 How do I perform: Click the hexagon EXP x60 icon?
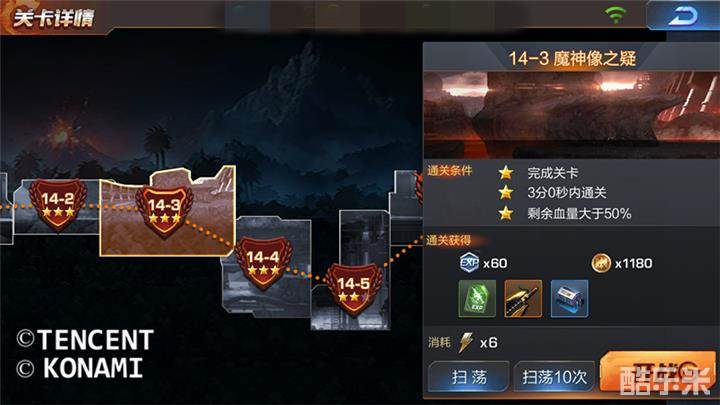[469, 263]
